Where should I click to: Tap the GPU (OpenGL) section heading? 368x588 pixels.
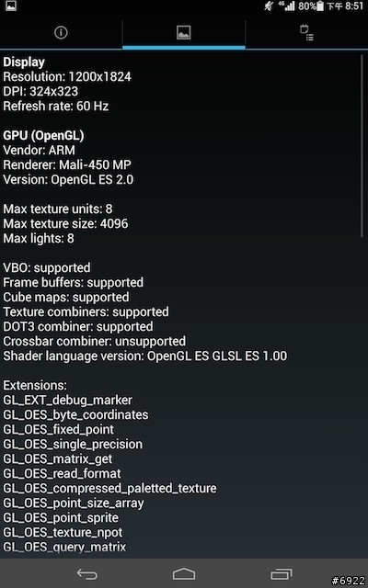click(x=43, y=135)
